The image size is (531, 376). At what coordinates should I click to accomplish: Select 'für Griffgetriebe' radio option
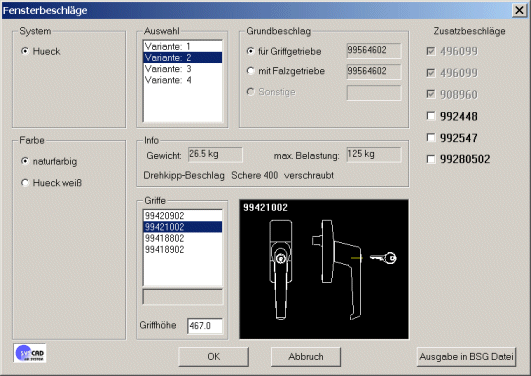[250, 51]
